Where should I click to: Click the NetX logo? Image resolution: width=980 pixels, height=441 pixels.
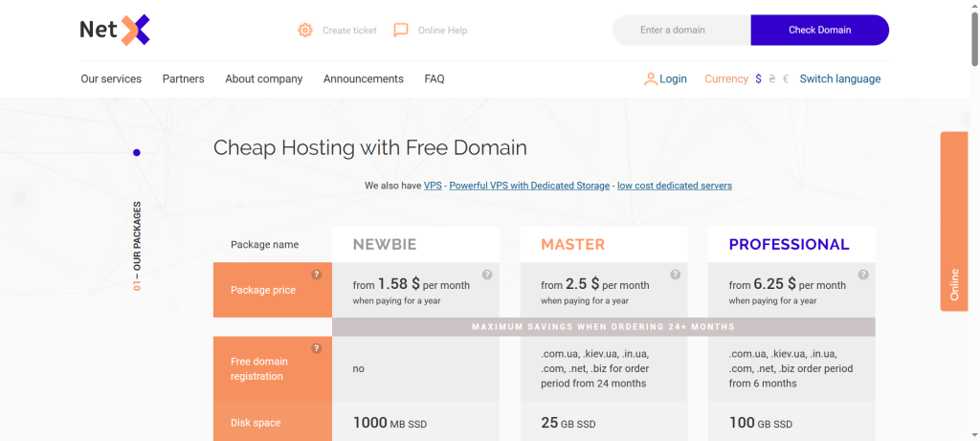point(115,31)
